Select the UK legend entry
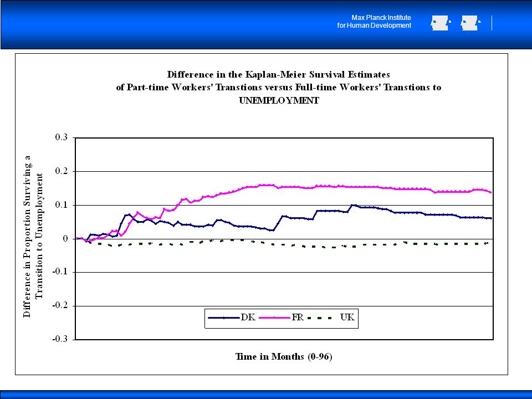 [331, 318]
